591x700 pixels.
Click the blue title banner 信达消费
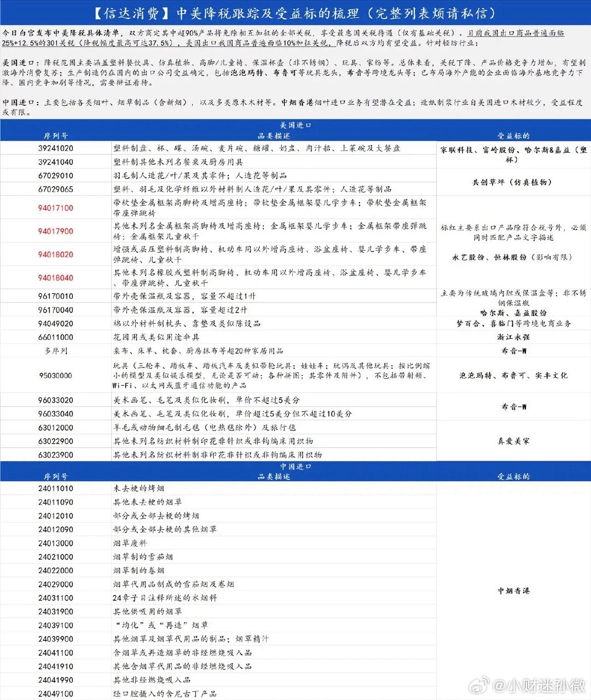[x=296, y=13]
